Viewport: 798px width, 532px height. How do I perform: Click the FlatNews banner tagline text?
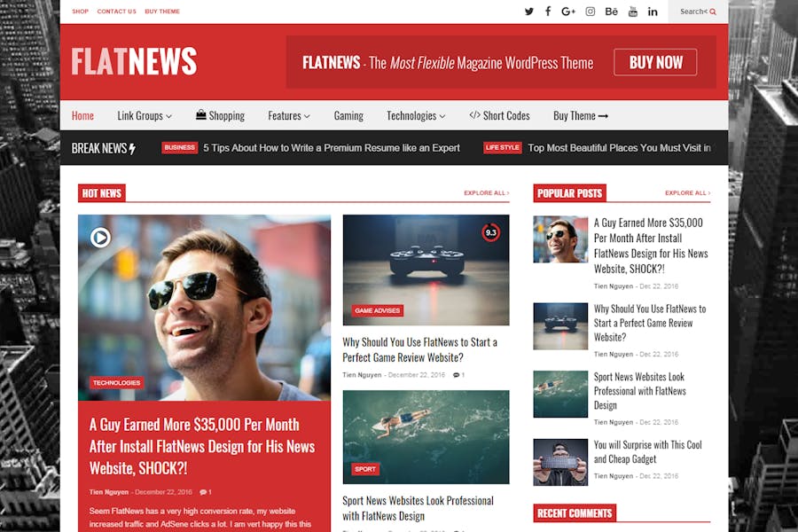(x=448, y=63)
